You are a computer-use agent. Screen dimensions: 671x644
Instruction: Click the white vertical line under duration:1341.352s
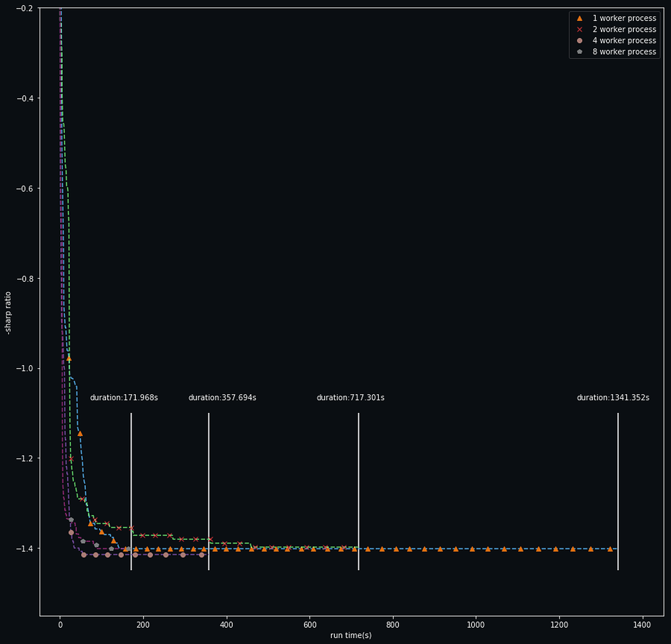coord(618,491)
